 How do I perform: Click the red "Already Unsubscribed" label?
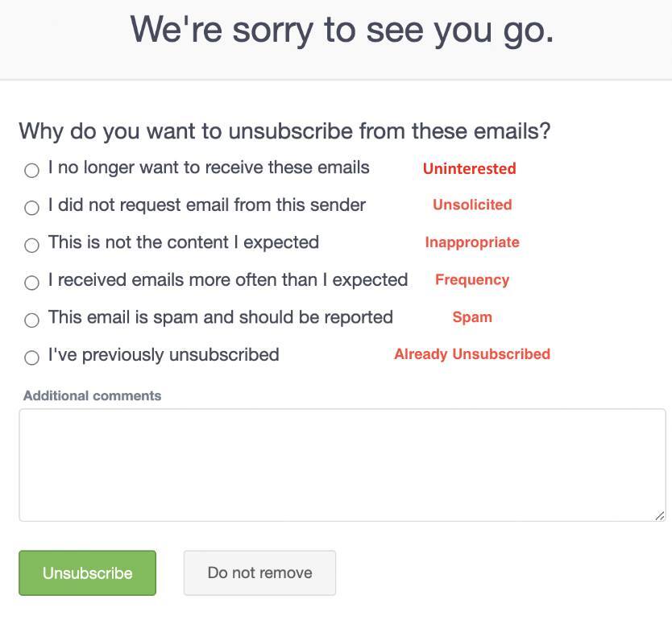[472, 354]
